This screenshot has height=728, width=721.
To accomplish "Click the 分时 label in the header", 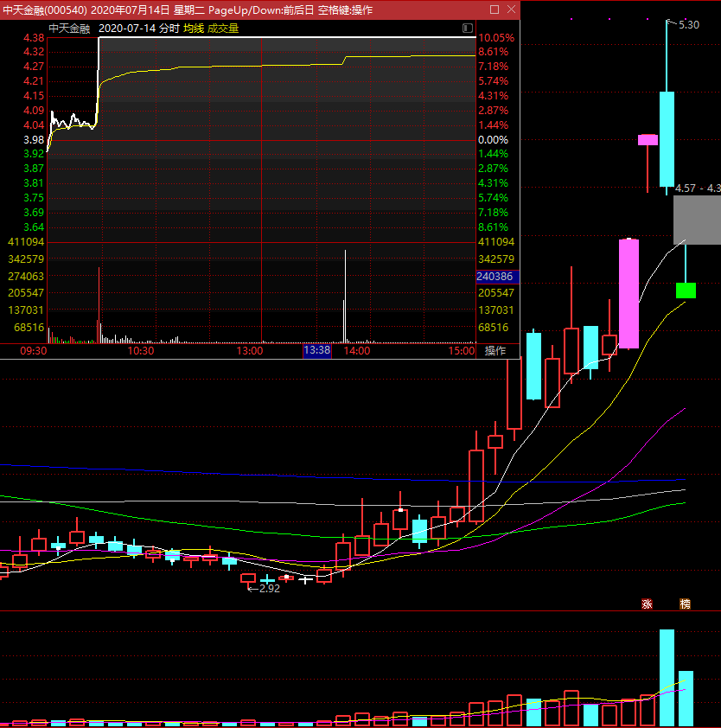I will coord(169,29).
